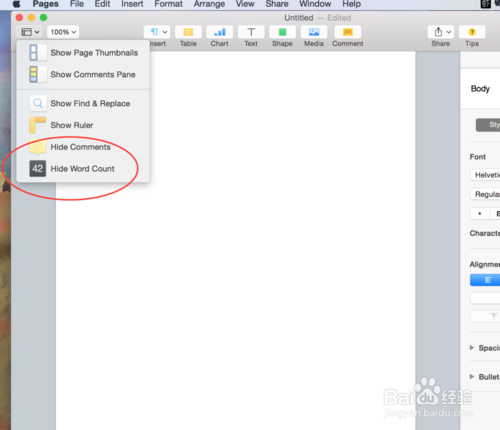Click the 42 word count icon
The height and width of the screenshot is (430, 500).
(x=38, y=169)
